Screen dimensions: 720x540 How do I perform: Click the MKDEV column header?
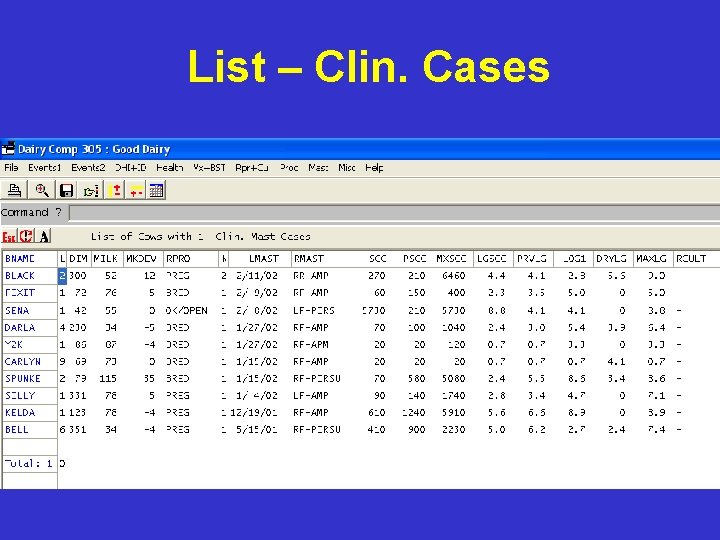click(143, 259)
